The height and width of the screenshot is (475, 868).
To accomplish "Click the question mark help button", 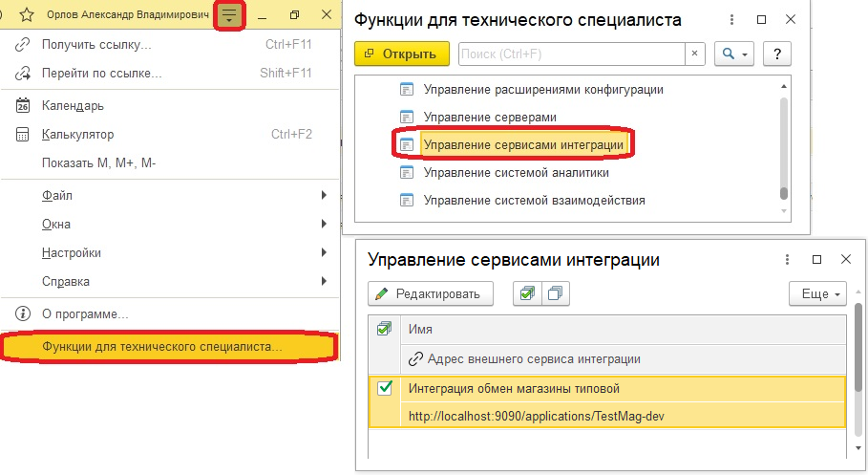I will coord(778,54).
